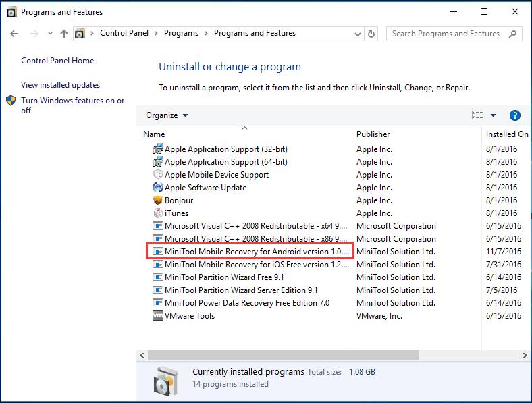
Task: Open the view options dropdown arrow
Action: 493,115
